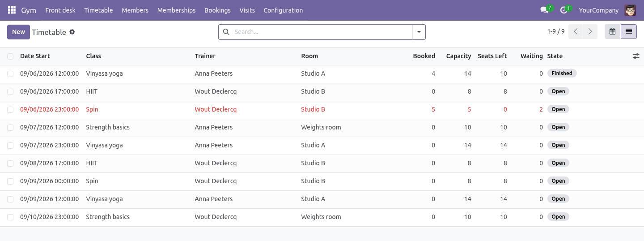Select the 09/09/2026 12:00:00 Vinyasa yoga checkbox
The width and height of the screenshot is (644, 241).
(x=10, y=199)
